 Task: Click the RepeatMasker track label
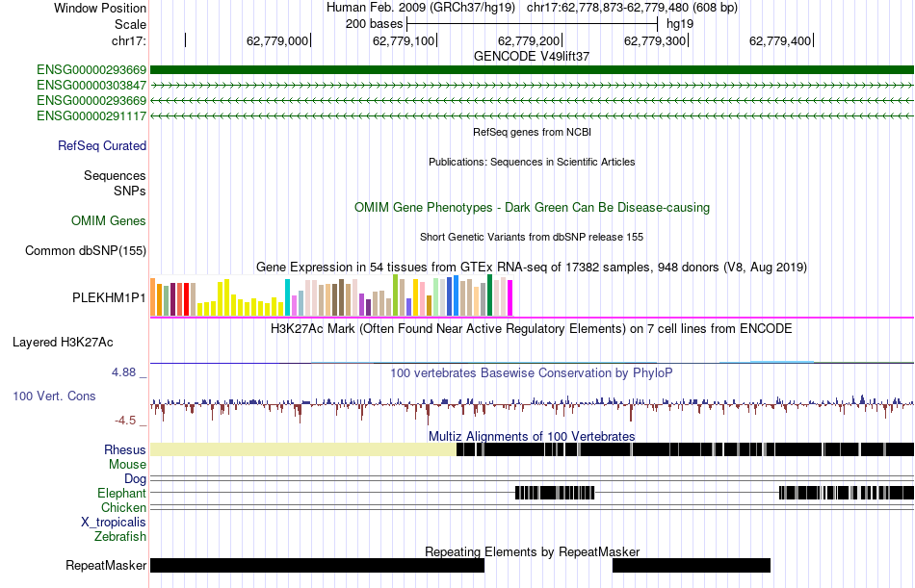coord(106,565)
